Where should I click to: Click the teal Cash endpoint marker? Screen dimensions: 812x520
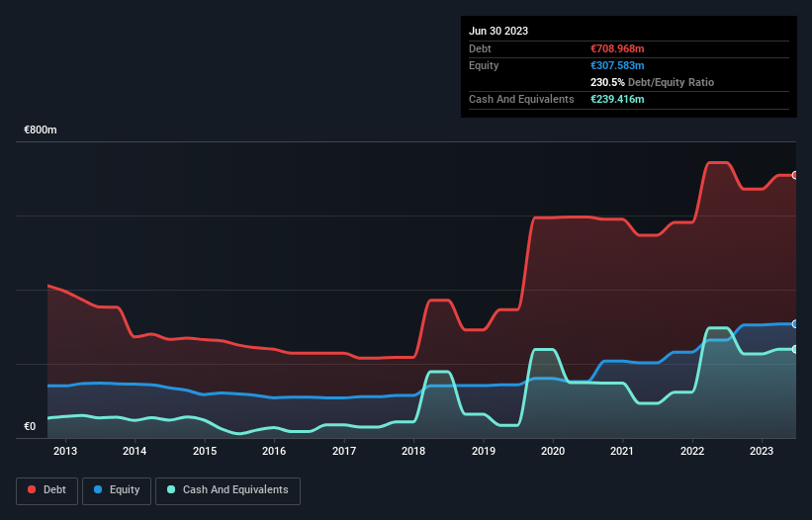click(795, 349)
